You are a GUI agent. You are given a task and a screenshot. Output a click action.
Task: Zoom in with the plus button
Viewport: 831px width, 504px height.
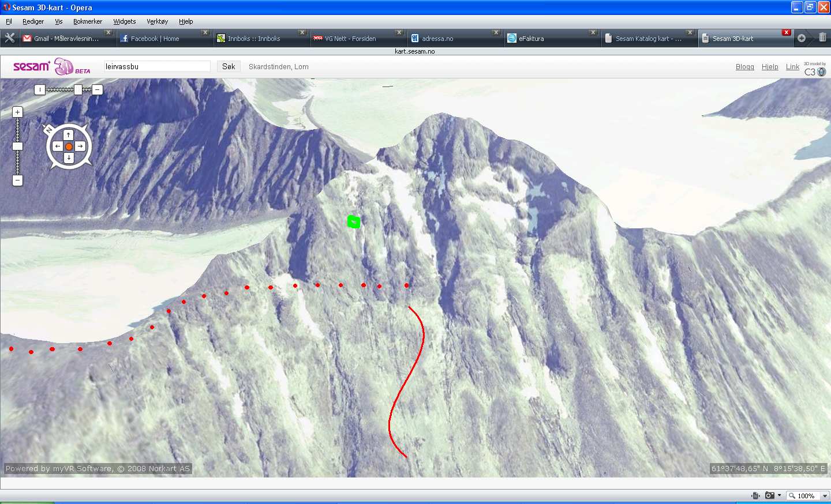17,112
